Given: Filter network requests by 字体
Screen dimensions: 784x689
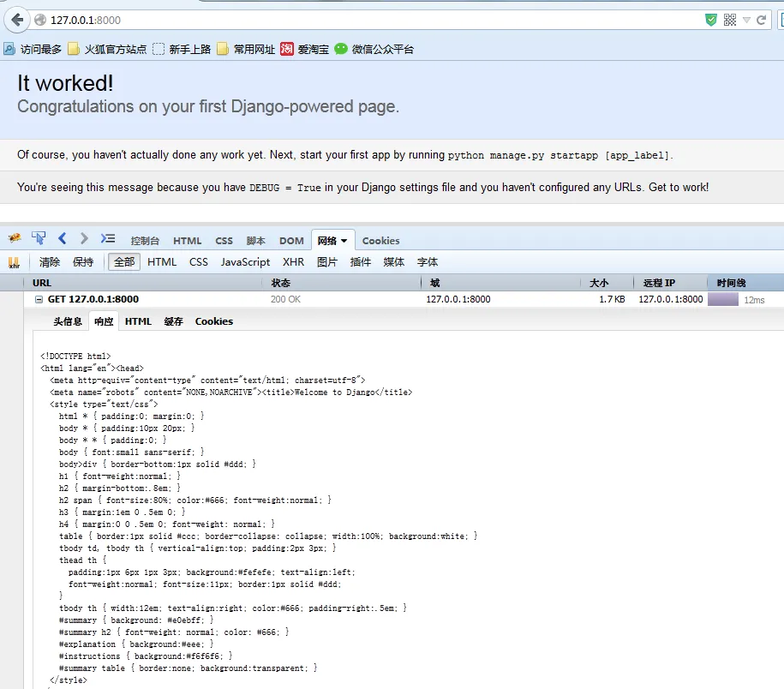Looking at the screenshot, I should pyautogui.click(x=428, y=262).
